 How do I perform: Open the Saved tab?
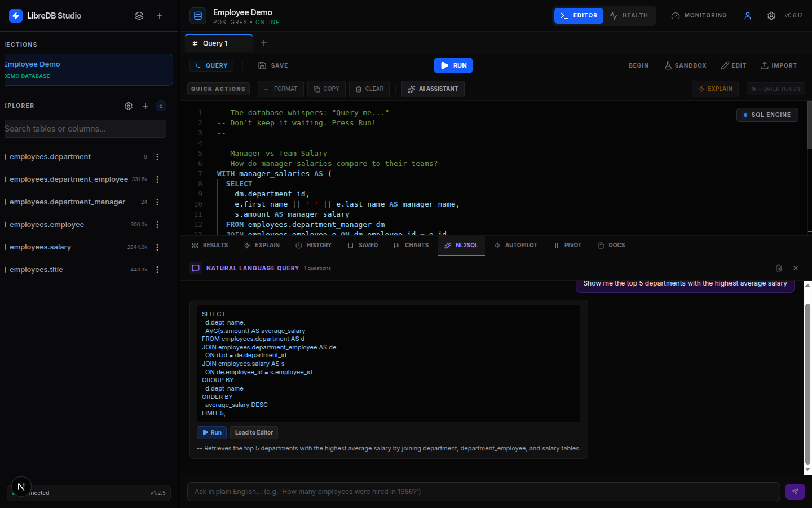point(363,246)
